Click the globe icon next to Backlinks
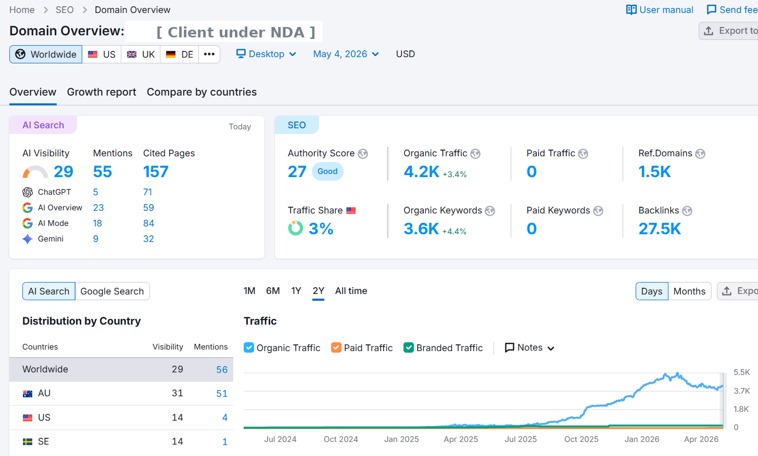 687,211
